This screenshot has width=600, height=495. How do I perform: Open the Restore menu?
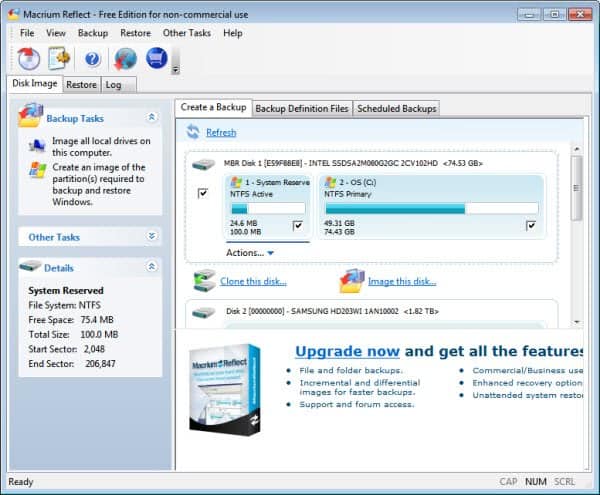[x=135, y=33]
